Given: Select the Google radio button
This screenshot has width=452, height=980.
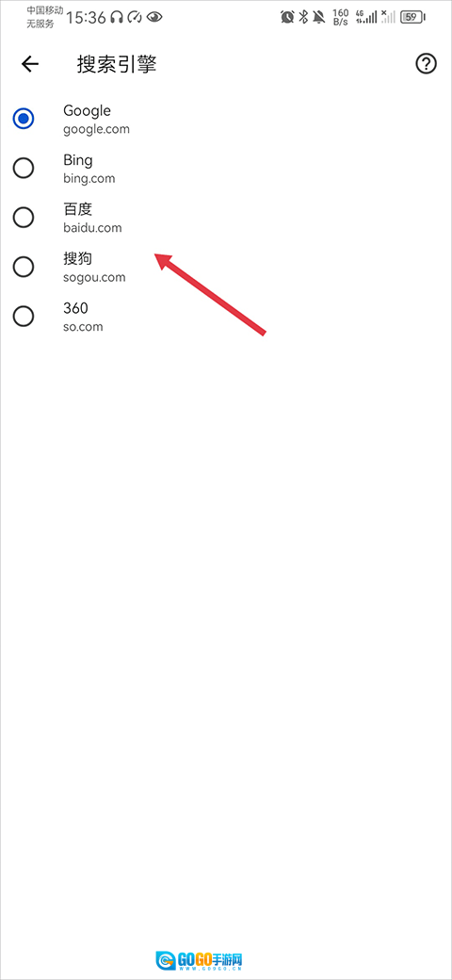Looking at the screenshot, I should (x=24, y=118).
